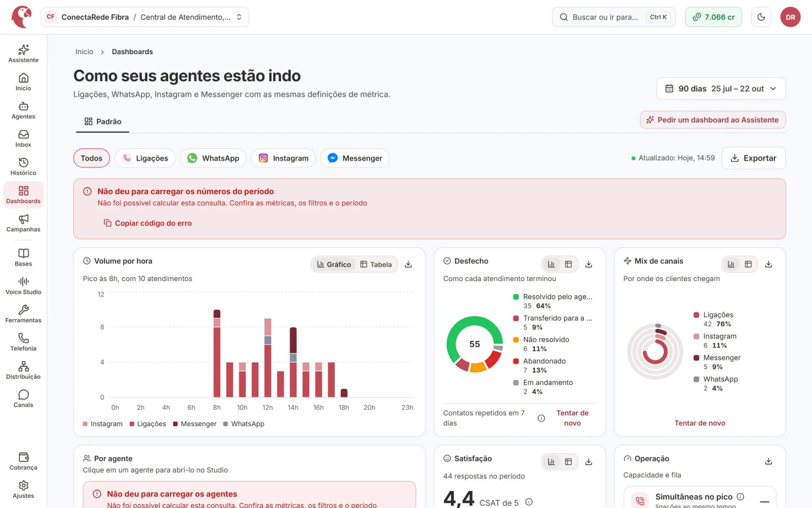This screenshot has height=508, width=812.
Task: Open the 7.066 cr credits button
Action: [x=713, y=17]
